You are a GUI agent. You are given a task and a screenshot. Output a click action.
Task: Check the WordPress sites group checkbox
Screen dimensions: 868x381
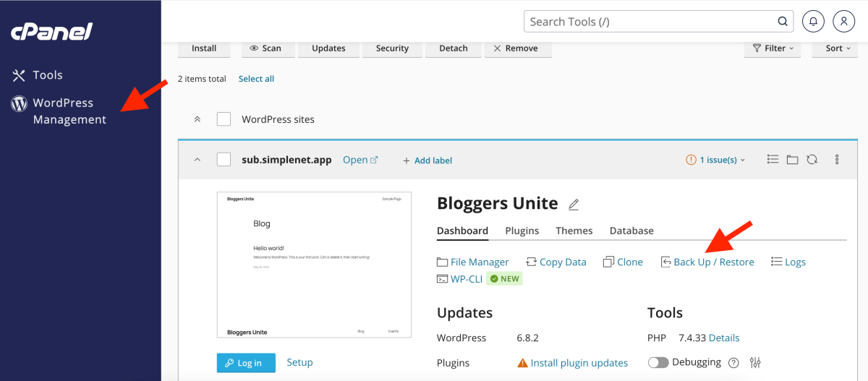click(x=224, y=119)
